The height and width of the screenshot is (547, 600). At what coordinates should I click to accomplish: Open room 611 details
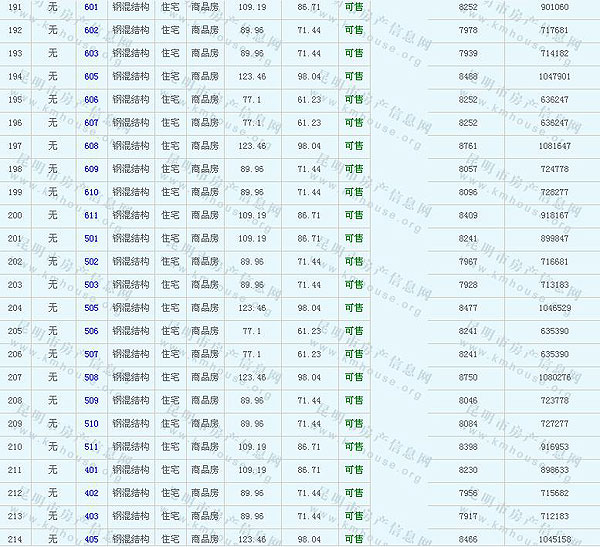click(x=91, y=215)
